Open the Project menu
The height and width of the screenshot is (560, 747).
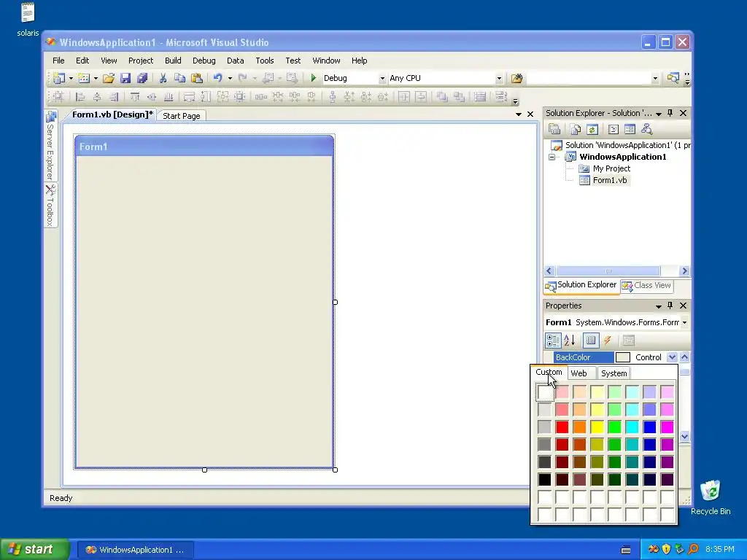pos(141,61)
